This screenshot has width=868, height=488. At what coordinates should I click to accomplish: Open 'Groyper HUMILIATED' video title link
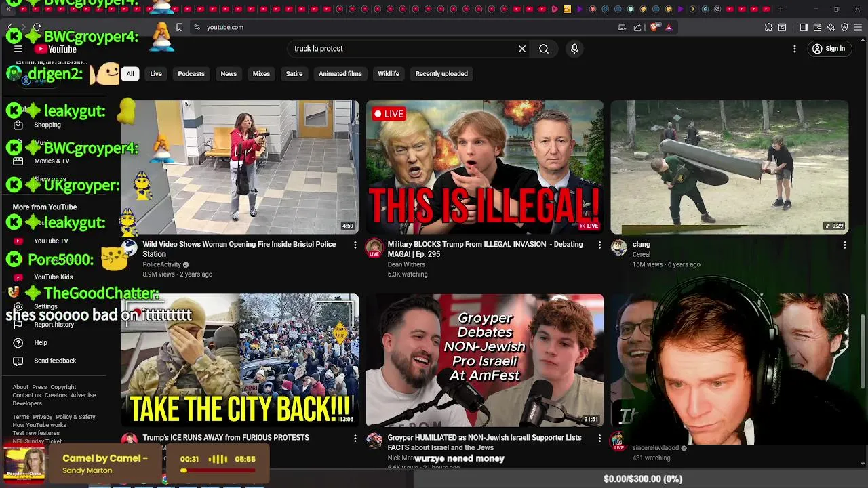click(x=484, y=443)
